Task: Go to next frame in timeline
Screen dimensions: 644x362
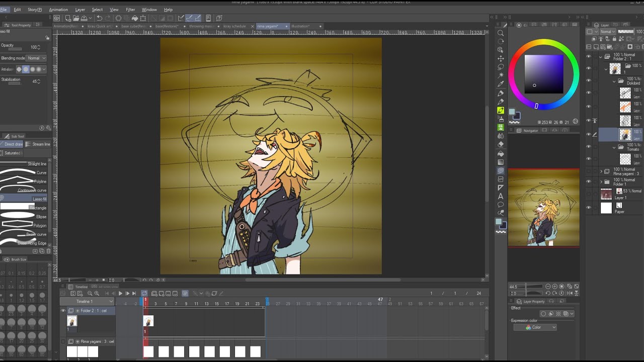Action: (127, 294)
